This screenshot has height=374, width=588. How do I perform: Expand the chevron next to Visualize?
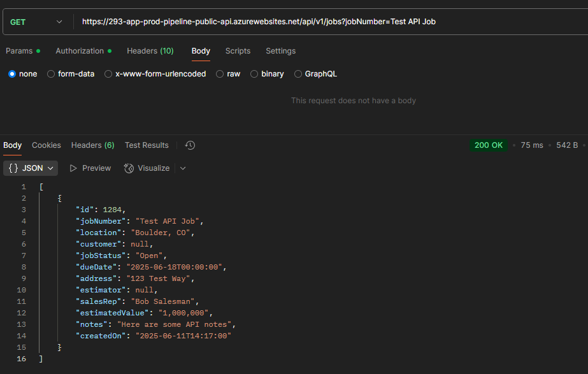[x=183, y=168]
